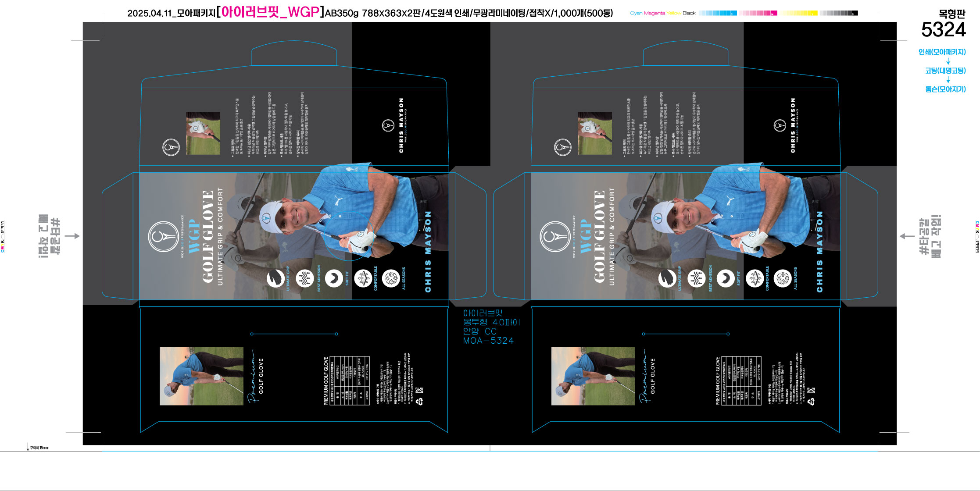Click Best Adhesion wave icon on left box
This screenshot has height=491, width=980.
click(304, 278)
